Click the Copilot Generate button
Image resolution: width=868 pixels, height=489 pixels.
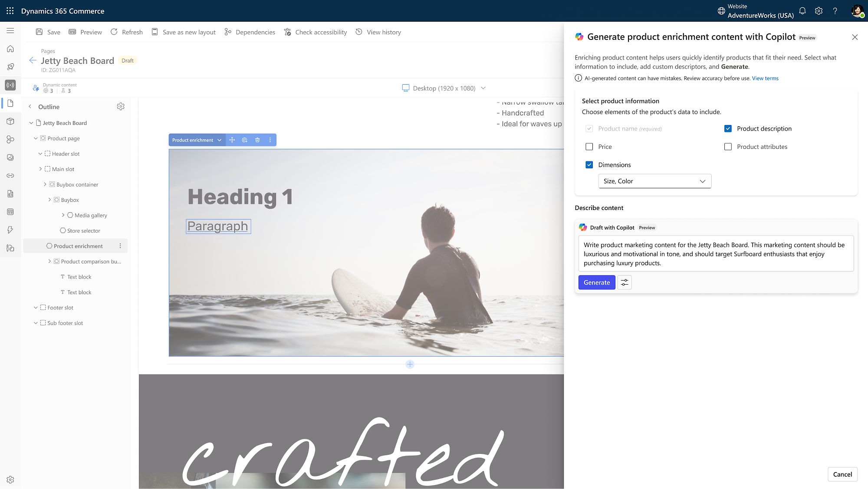click(x=596, y=282)
